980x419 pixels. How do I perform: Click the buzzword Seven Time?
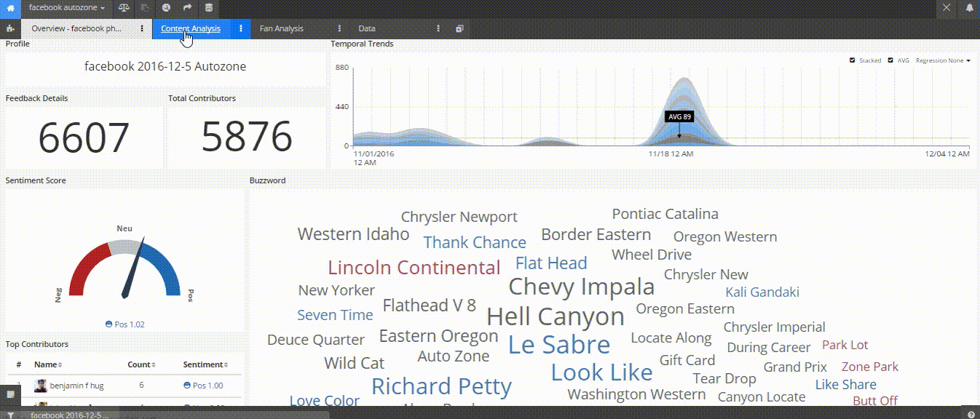tap(335, 315)
